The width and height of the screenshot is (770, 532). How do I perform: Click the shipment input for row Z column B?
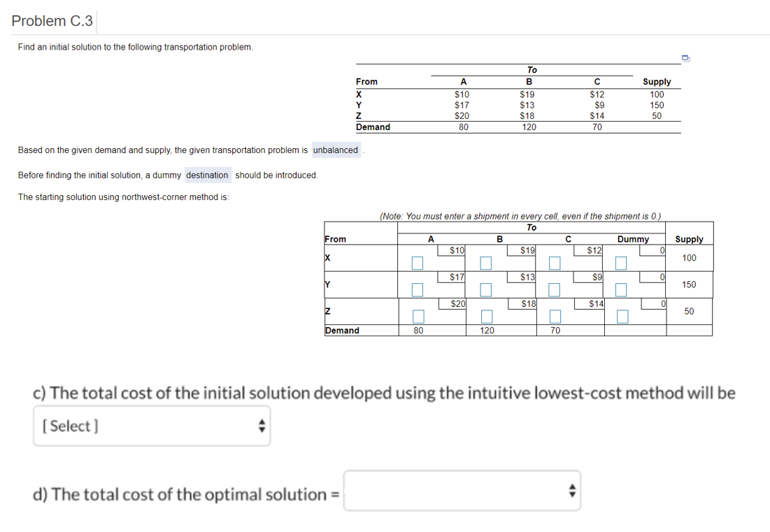tap(485, 316)
